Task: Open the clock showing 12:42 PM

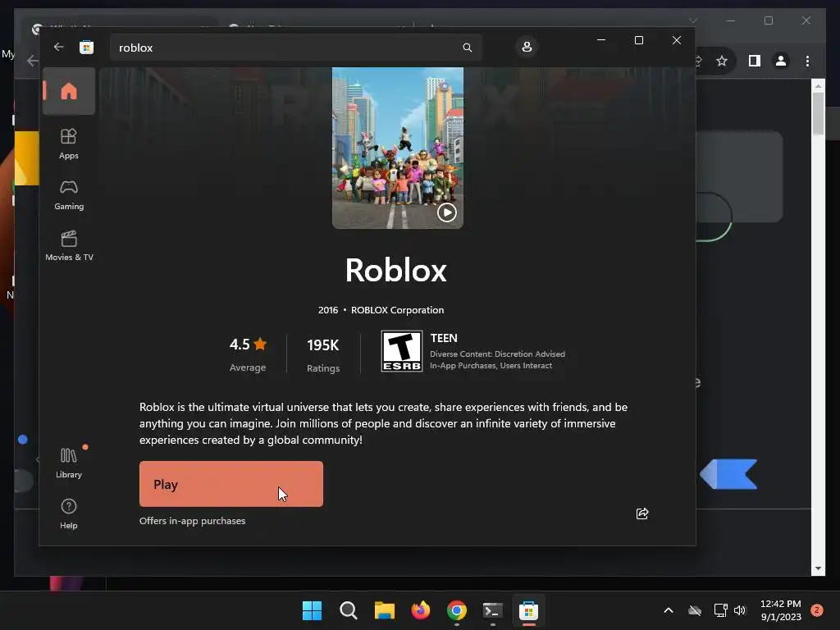Action: [781, 610]
